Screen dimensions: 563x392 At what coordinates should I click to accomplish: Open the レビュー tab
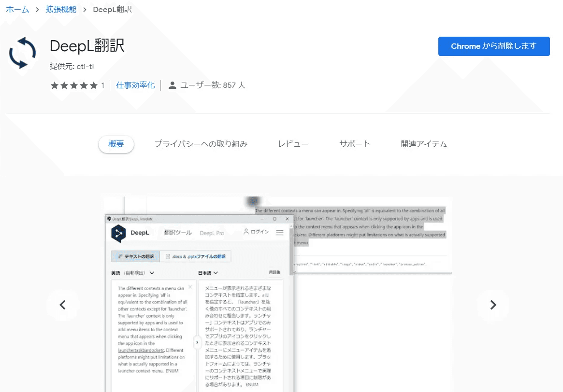click(x=293, y=144)
